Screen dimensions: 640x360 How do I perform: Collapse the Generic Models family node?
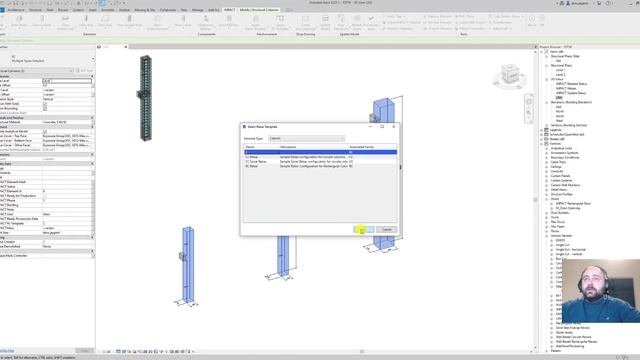pos(547,236)
